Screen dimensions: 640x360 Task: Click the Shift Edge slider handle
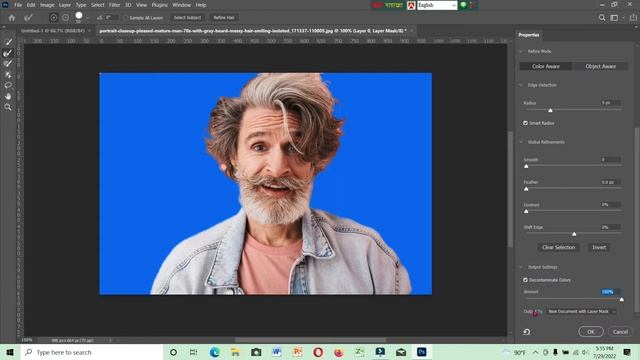tap(574, 234)
